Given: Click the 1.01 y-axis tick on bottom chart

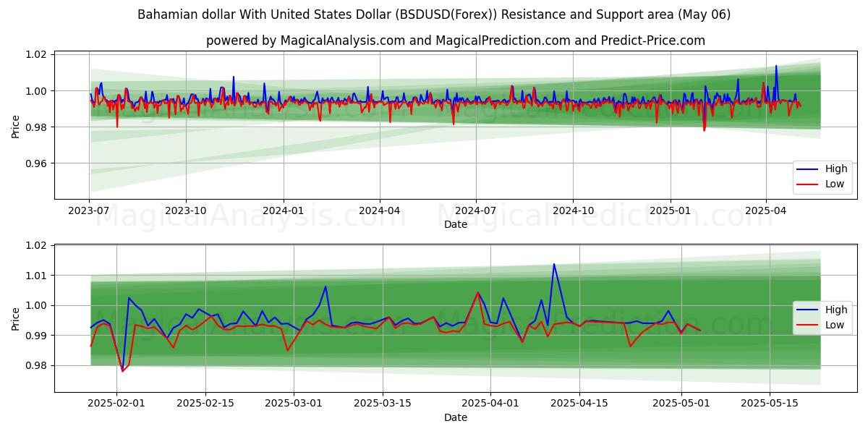Looking at the screenshot, I should tap(38, 276).
